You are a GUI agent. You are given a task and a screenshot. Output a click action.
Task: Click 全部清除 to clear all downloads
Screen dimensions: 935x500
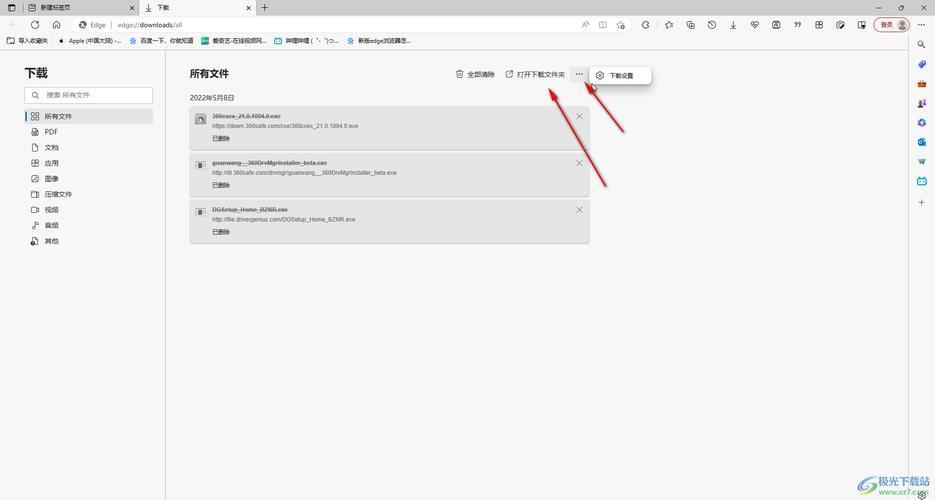coord(475,74)
